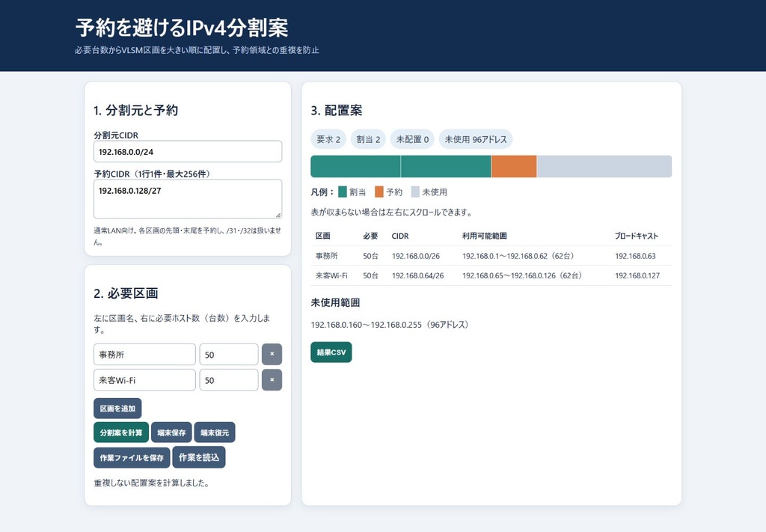Edit the 来客Wi-Fi section name field
Viewport: 766px width, 532px height.
point(144,379)
